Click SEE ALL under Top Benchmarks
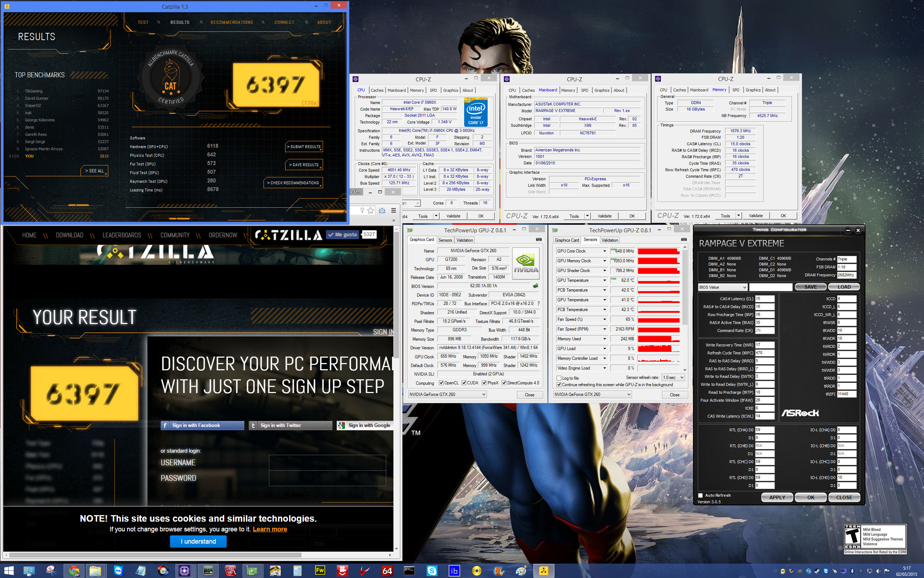The width and height of the screenshot is (924, 578). (94, 171)
